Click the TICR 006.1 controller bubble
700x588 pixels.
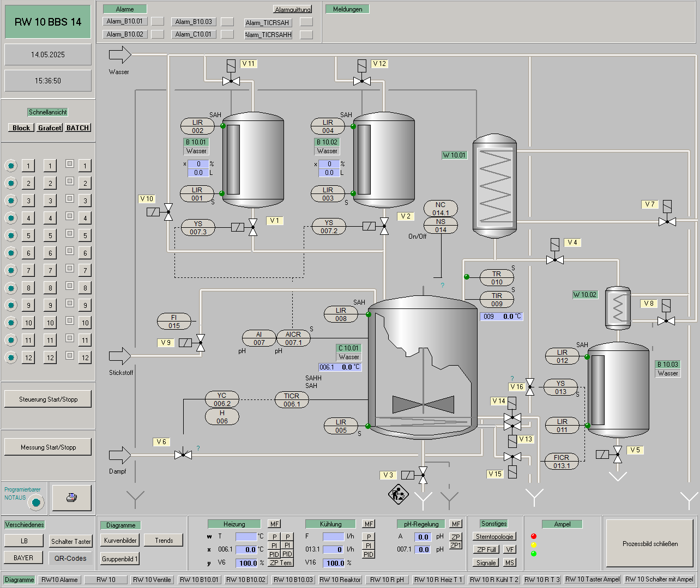coord(292,400)
